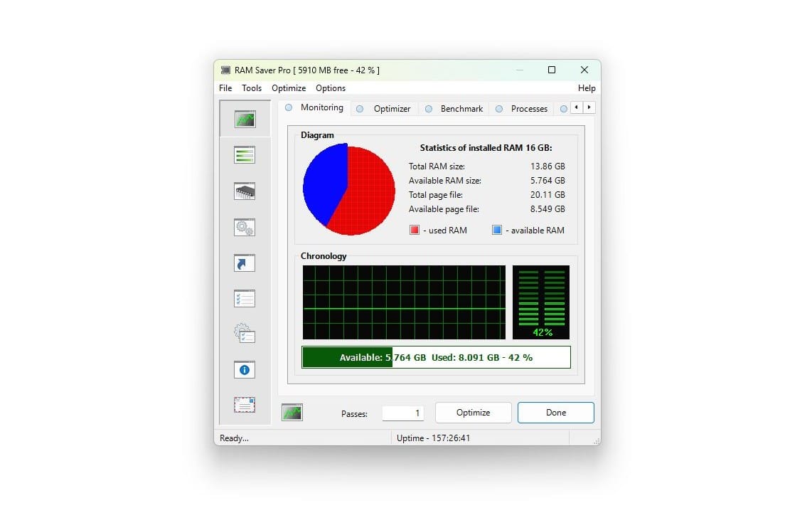The image size is (812, 508).
Task: Open the gears processes sidebar icon
Action: point(245,227)
